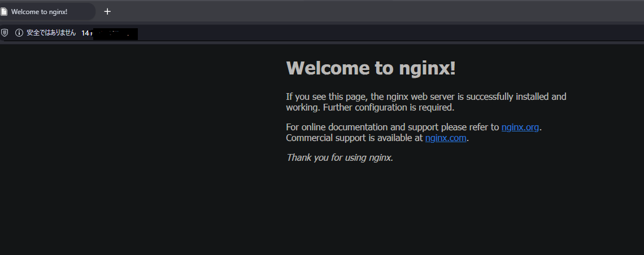Click the "Welcome to nginx!" page heading
This screenshot has height=255, width=644.
[x=371, y=68]
